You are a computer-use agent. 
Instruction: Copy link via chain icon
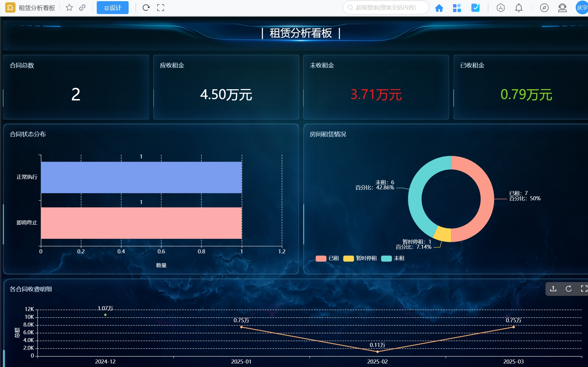coord(82,8)
